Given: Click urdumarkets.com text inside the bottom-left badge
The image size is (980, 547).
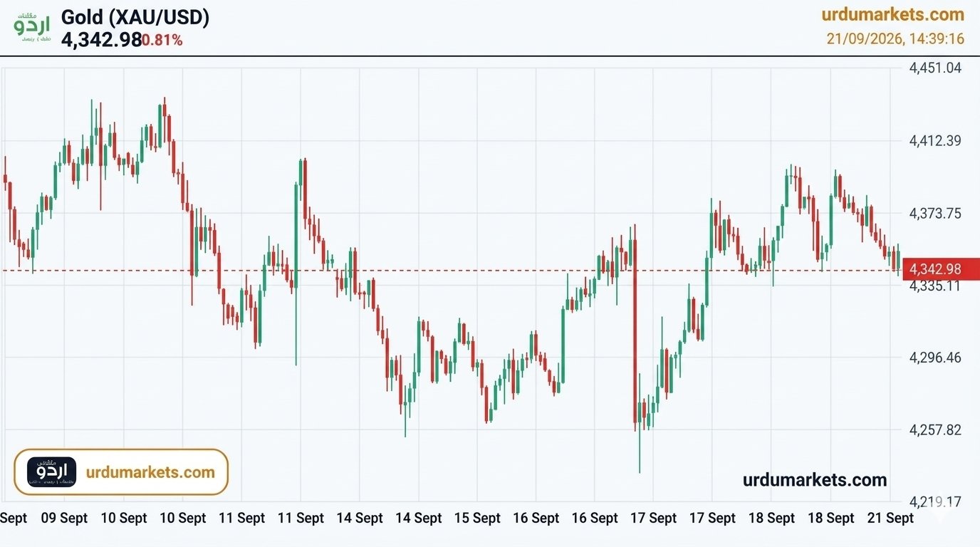Looking at the screenshot, I should tap(150, 472).
